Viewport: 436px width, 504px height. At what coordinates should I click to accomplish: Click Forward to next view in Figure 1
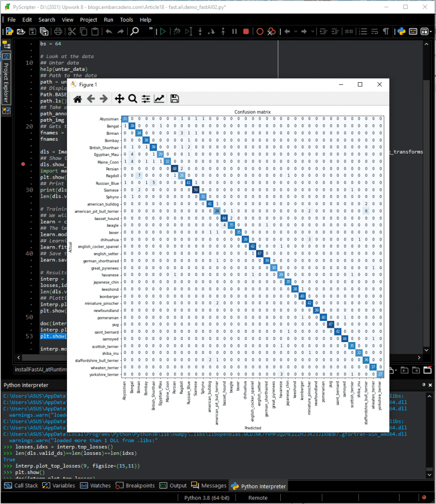pos(103,98)
